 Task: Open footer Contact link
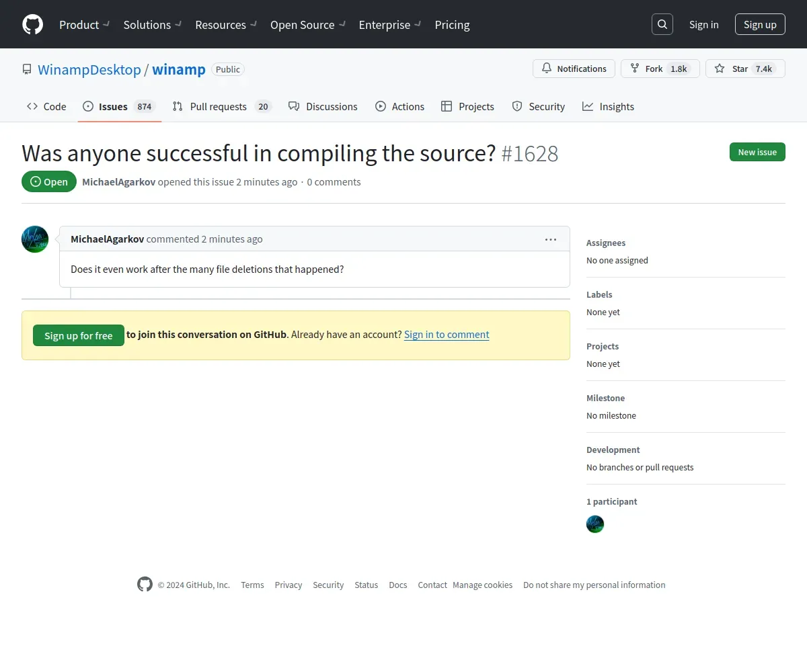tap(432, 585)
